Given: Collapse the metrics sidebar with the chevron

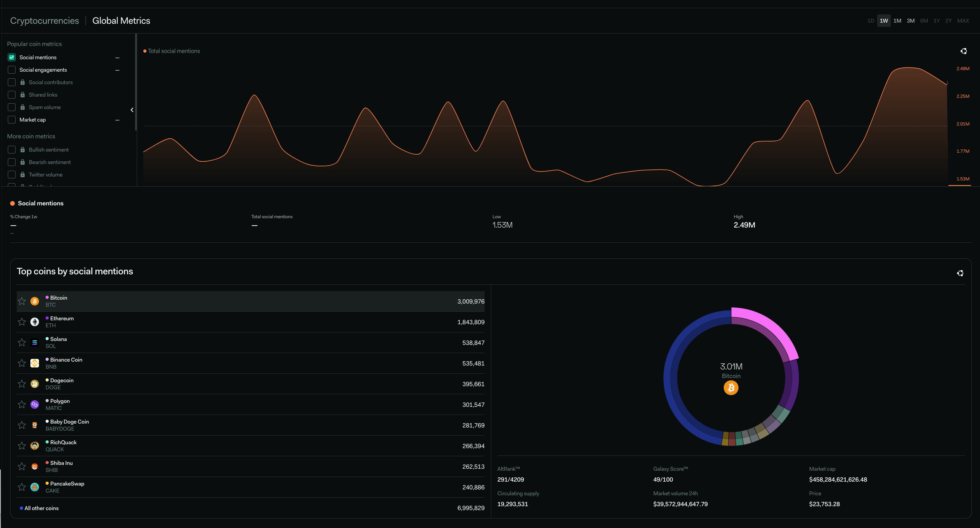Looking at the screenshot, I should [x=132, y=110].
